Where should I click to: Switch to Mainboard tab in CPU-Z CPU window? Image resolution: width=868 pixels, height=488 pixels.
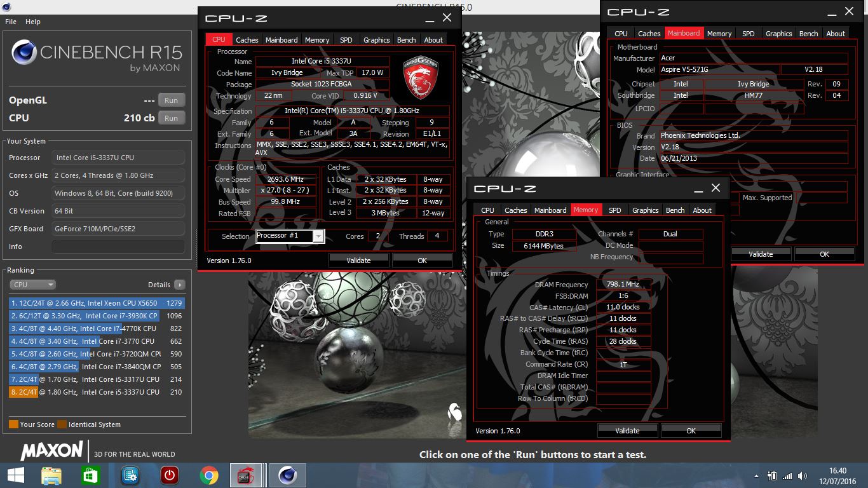coord(282,39)
